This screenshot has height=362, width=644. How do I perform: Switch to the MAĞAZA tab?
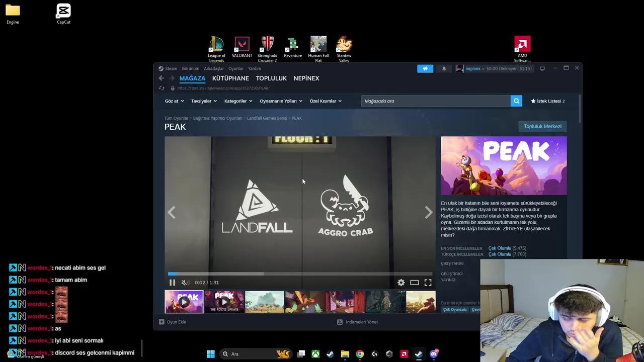click(x=192, y=78)
